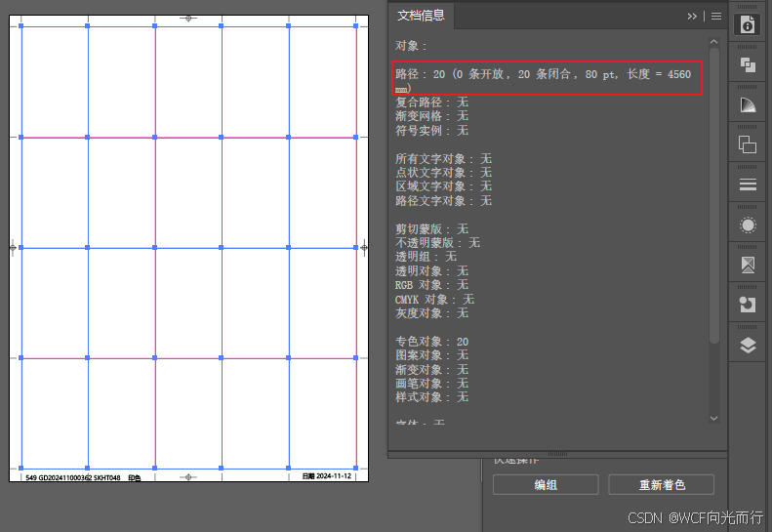Click the 渐变网格: 无 line
Screen dimensions: 772x532
431,116
